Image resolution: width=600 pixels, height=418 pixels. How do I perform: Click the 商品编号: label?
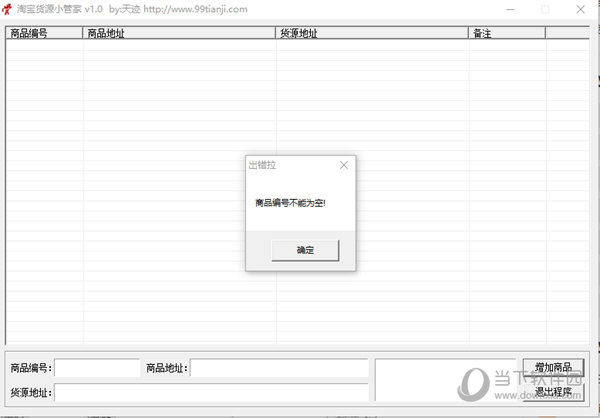31,368
